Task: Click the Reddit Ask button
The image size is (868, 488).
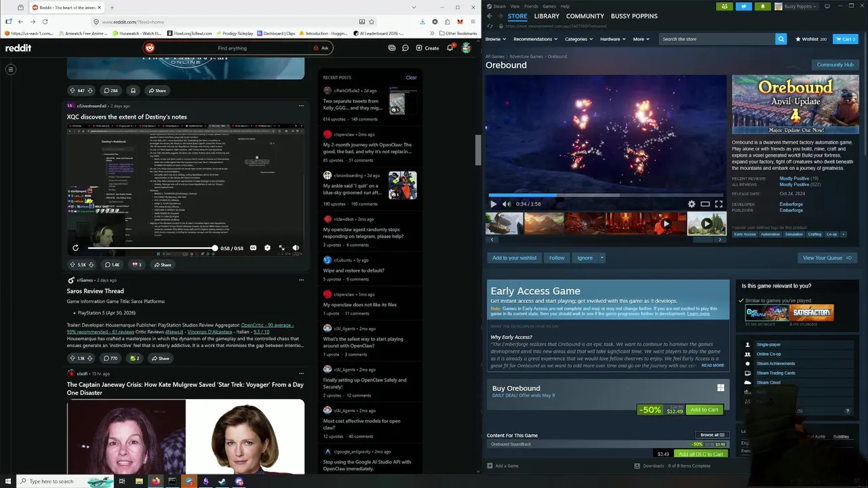Action: (x=321, y=48)
